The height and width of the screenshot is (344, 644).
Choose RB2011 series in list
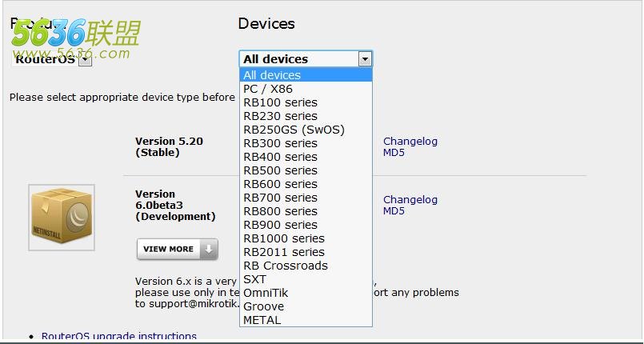(x=306, y=252)
